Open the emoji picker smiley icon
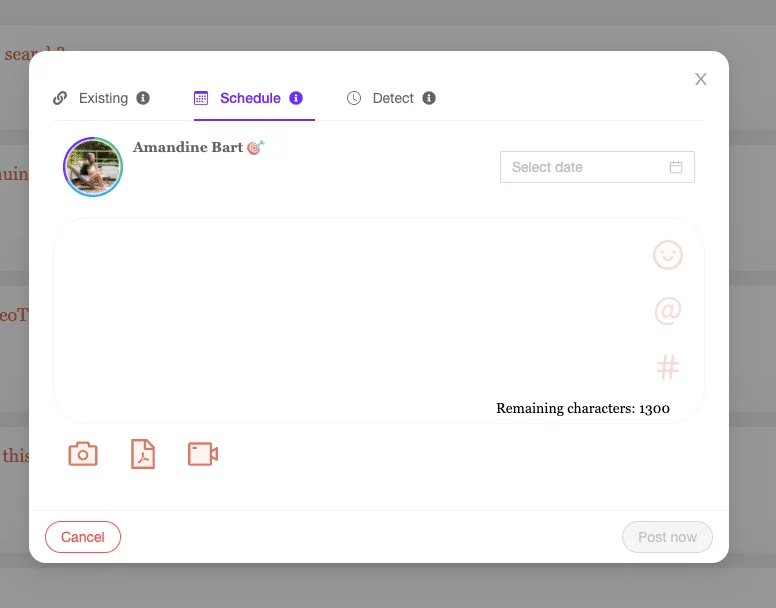776x608 pixels. 668,255
